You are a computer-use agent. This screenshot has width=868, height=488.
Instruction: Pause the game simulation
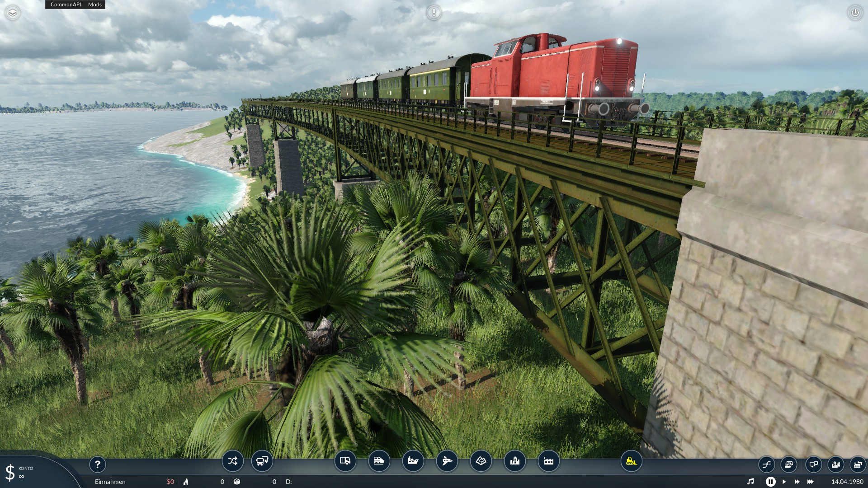click(x=771, y=482)
